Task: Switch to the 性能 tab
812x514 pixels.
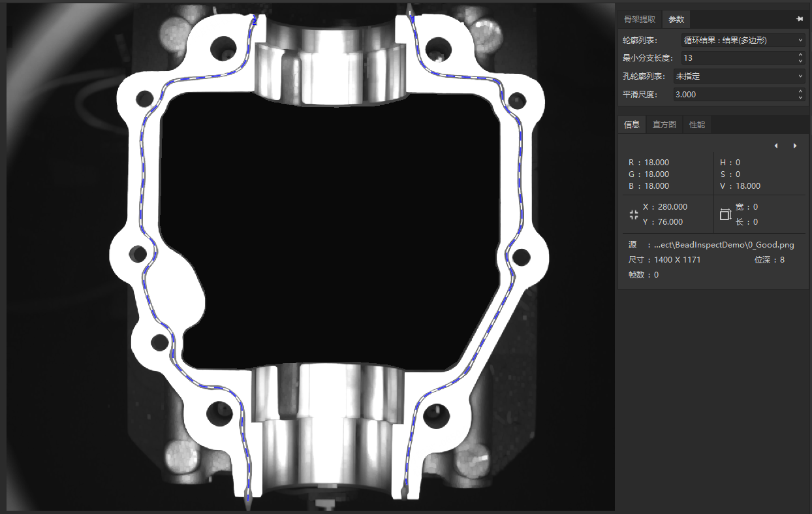Action: (x=697, y=125)
